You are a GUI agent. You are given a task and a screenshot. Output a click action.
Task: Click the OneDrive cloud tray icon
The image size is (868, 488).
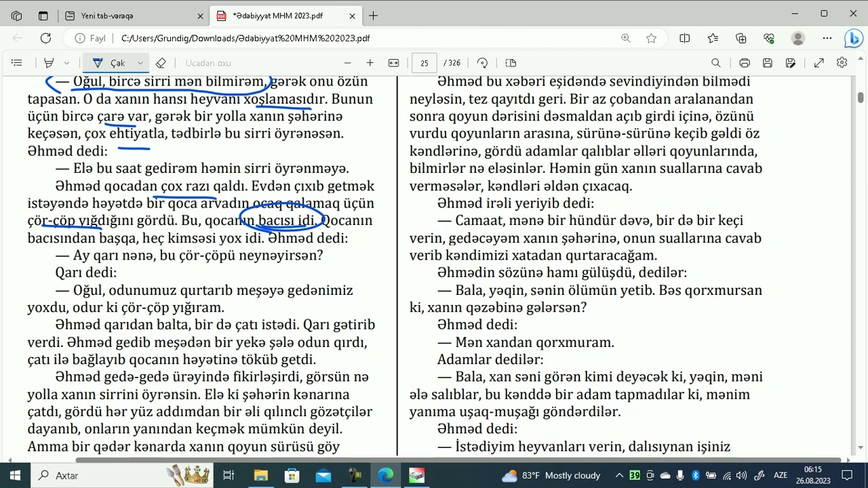665,475
